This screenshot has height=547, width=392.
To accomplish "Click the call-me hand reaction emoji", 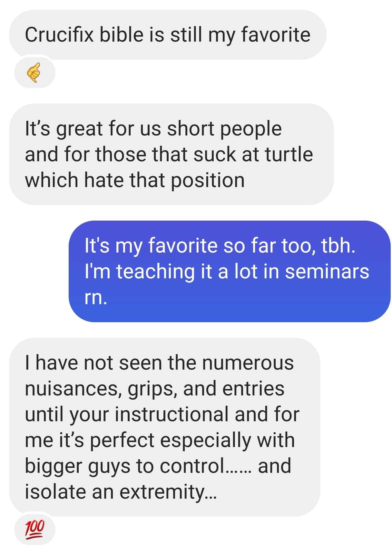I will click(x=34, y=73).
